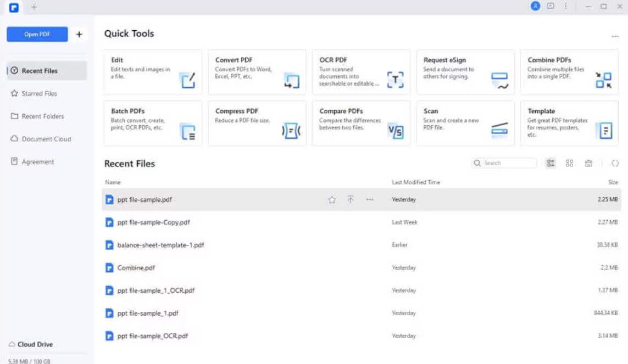This screenshot has width=628, height=364.
Task: Open the title bar vertical dots menu
Action: pos(566,6)
